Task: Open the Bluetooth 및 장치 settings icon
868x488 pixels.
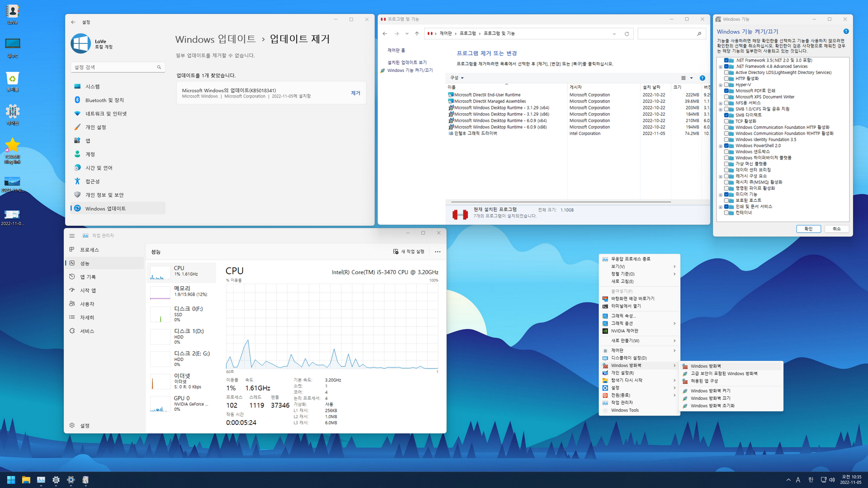Action: (x=77, y=100)
